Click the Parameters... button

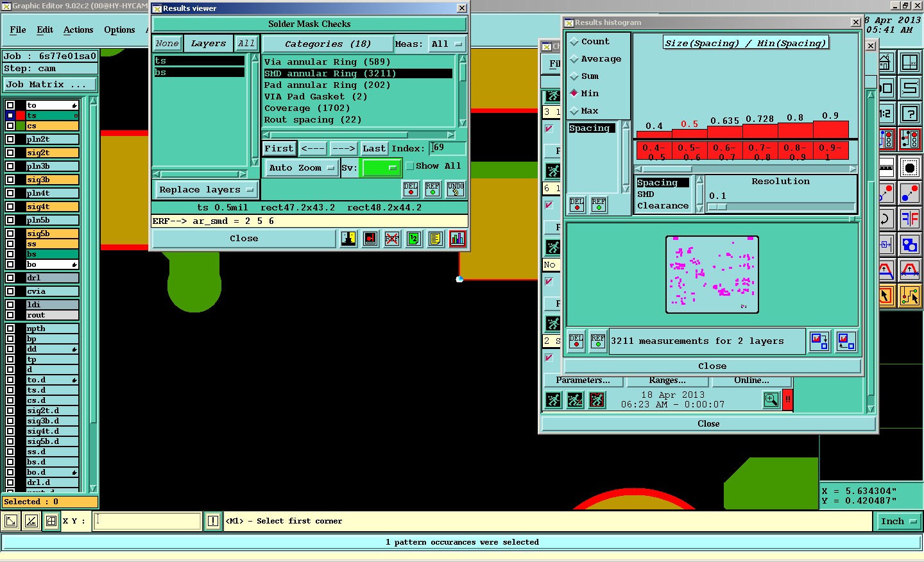coord(583,380)
